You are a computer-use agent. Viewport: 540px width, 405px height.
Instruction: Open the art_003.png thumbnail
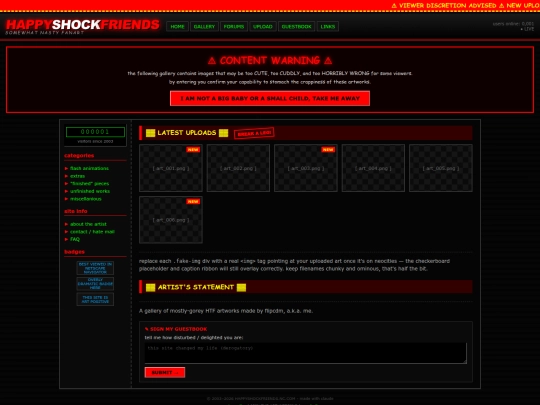[x=306, y=168]
